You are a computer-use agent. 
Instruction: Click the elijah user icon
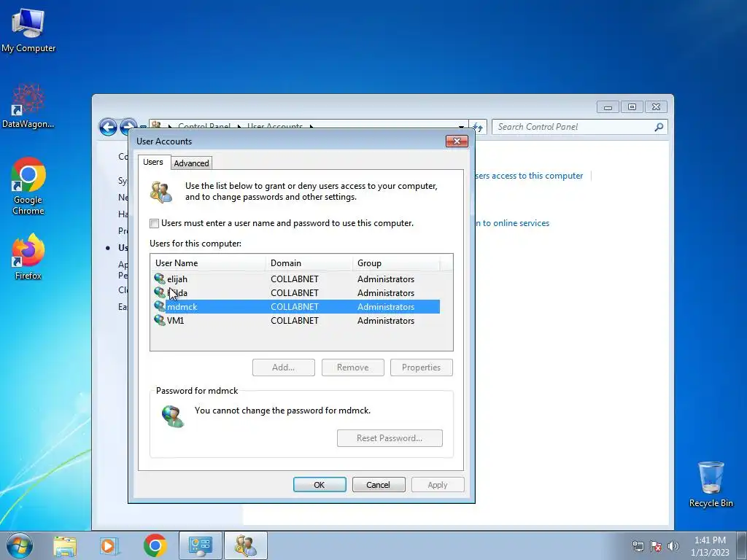tap(160, 279)
